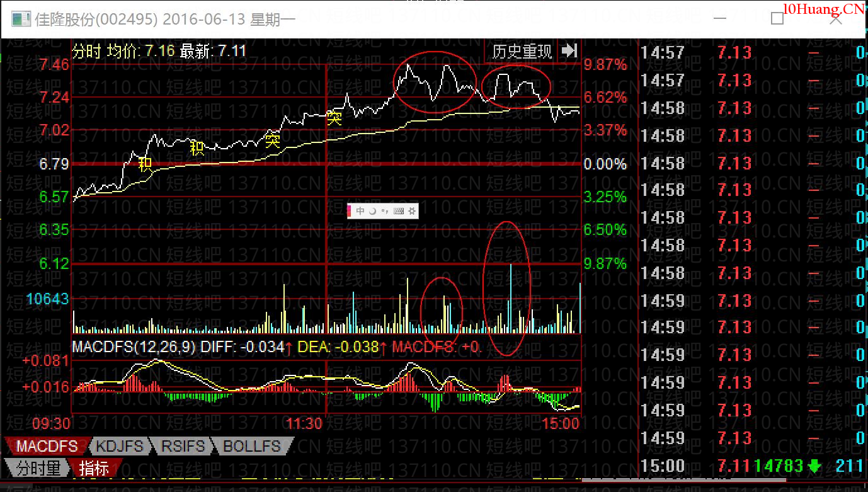Click the 3.25% percent axis label

[x=605, y=197]
